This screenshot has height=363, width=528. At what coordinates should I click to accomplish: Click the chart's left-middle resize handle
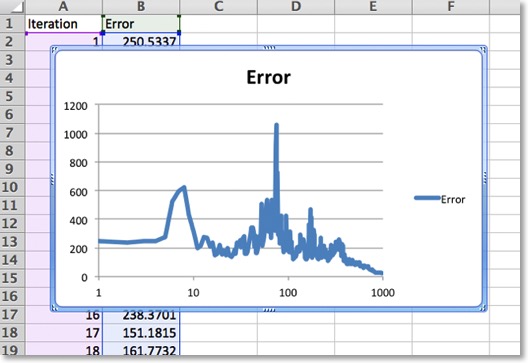[x=53, y=179]
